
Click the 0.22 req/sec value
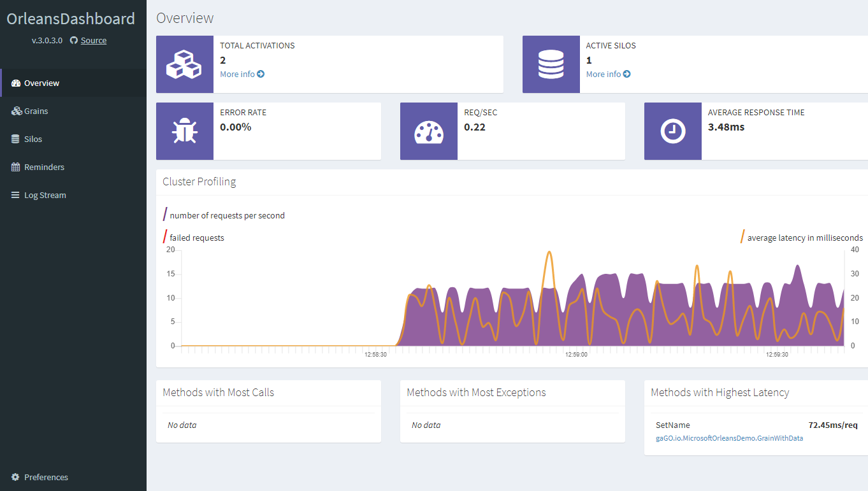[x=475, y=127]
